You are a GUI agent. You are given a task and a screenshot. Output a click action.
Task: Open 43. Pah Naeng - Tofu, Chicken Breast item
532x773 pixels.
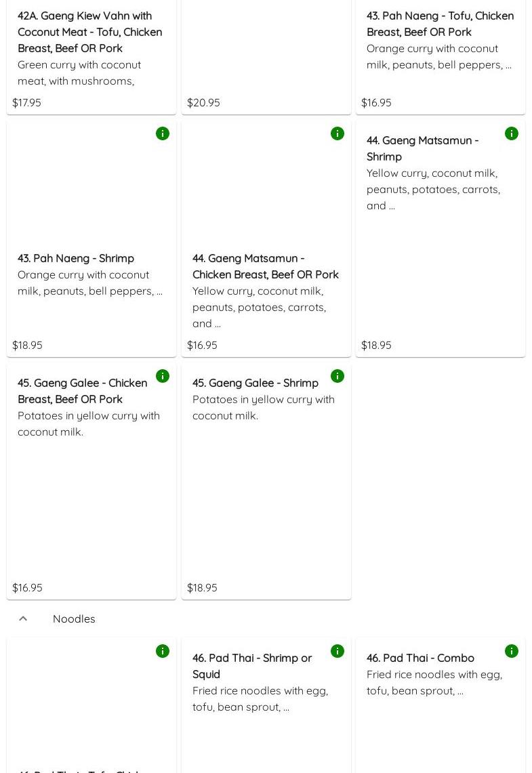(x=440, y=24)
